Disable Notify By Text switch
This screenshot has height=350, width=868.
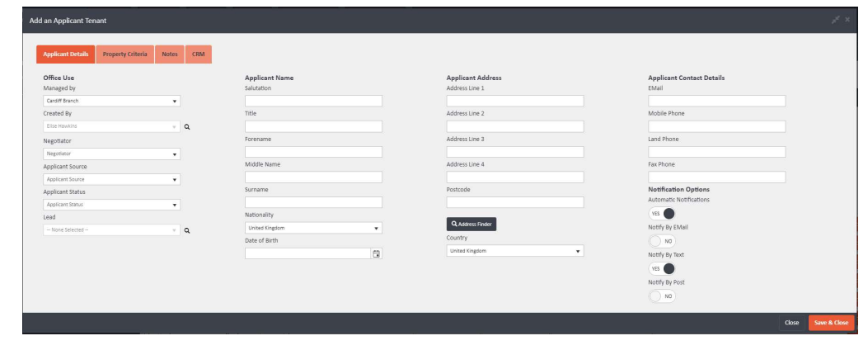pyautogui.click(x=662, y=268)
